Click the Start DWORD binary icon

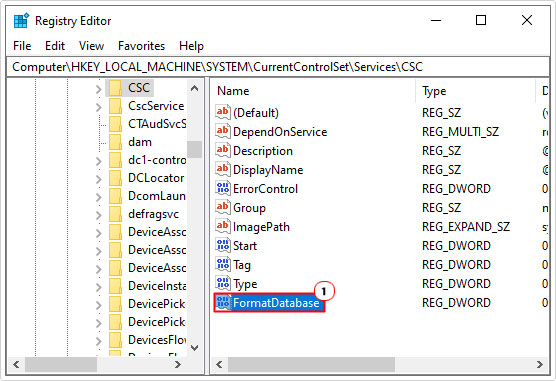(x=223, y=245)
